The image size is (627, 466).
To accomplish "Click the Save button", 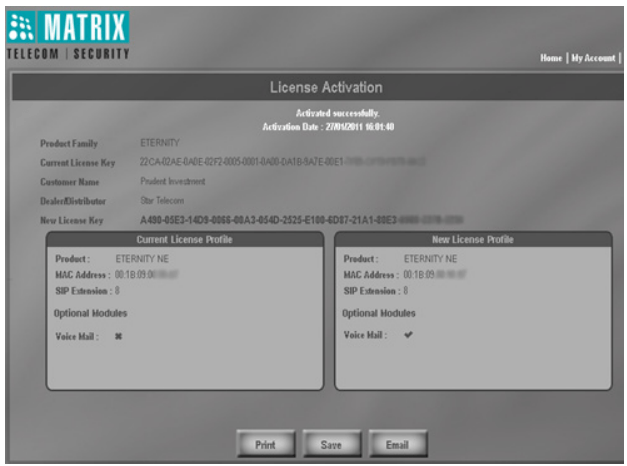I will (331, 444).
